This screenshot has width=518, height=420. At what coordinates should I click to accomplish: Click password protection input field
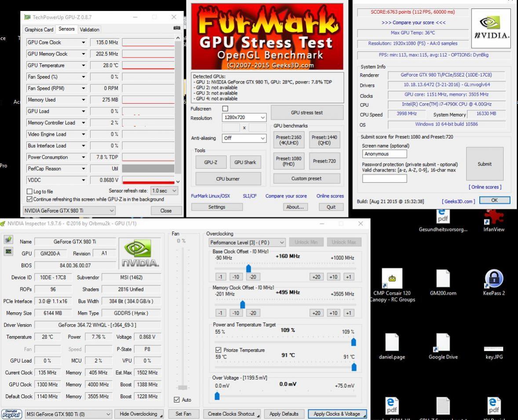pyautogui.click(x=384, y=179)
